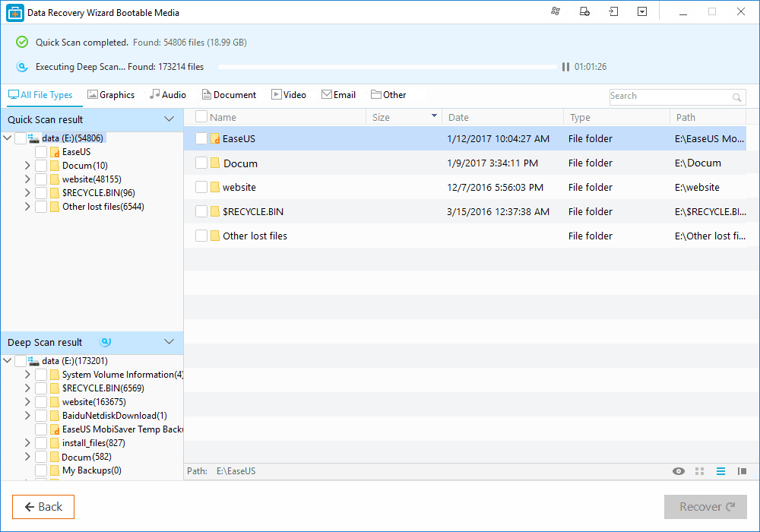Screen dimensions: 760x532
Task: Switch to list detail view
Action: pyautogui.click(x=720, y=471)
